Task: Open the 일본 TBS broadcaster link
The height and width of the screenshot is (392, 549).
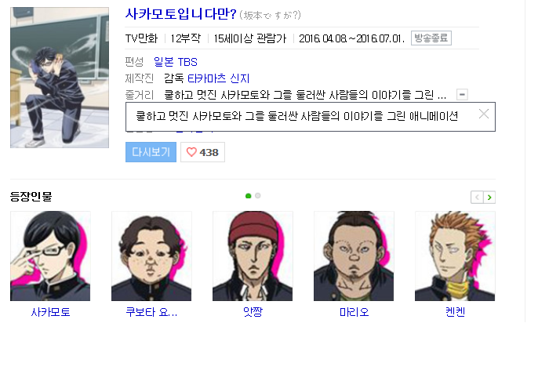Action: click(176, 62)
